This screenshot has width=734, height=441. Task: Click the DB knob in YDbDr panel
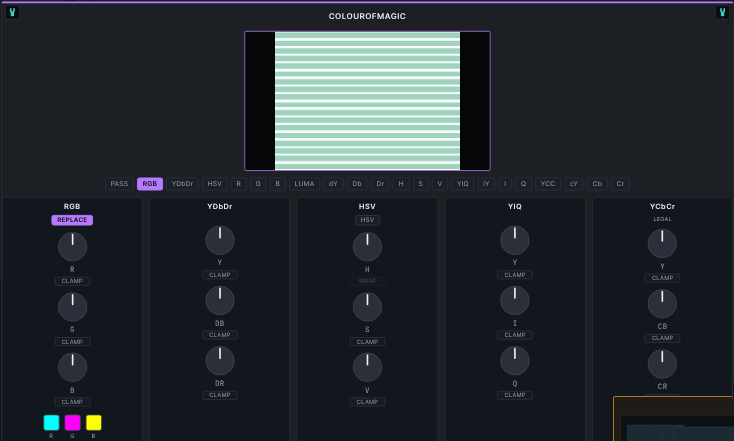click(x=220, y=301)
